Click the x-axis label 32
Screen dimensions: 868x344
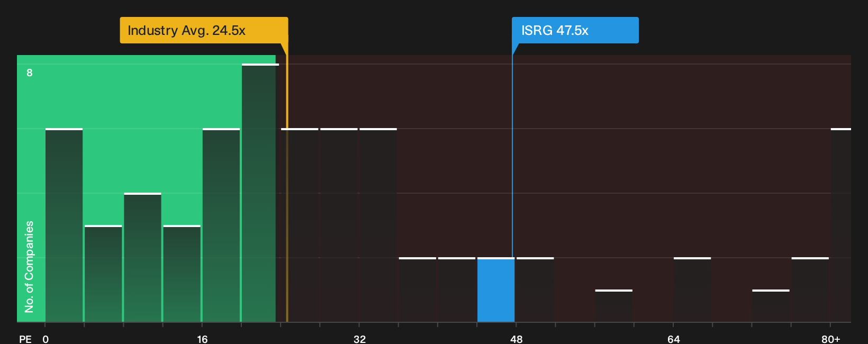tap(359, 339)
